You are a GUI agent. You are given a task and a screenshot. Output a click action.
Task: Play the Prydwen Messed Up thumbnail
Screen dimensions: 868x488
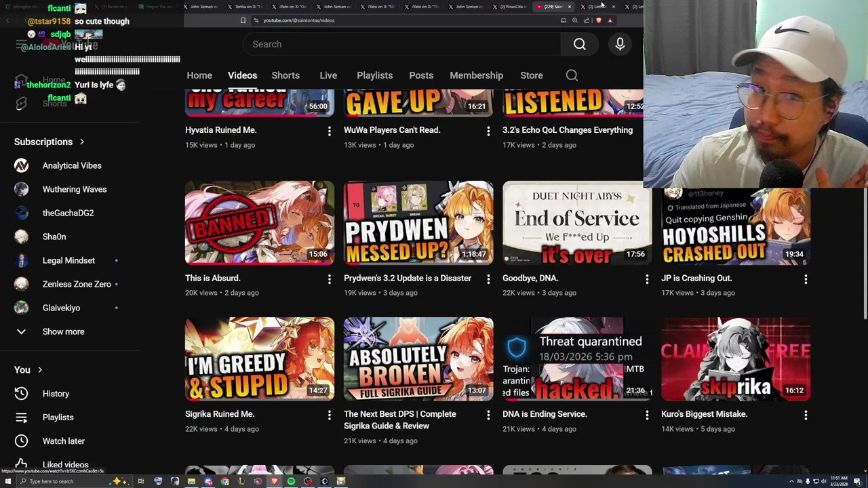click(418, 222)
